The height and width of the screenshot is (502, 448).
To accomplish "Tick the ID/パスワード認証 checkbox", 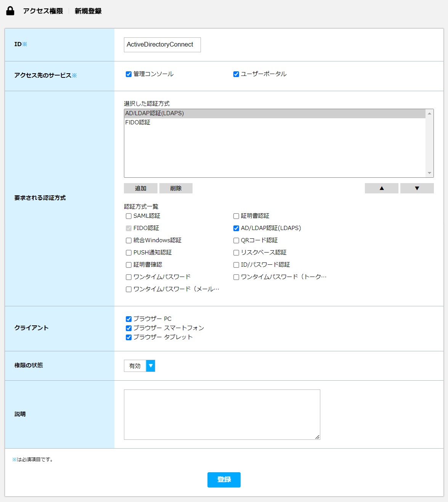I will [x=236, y=265].
